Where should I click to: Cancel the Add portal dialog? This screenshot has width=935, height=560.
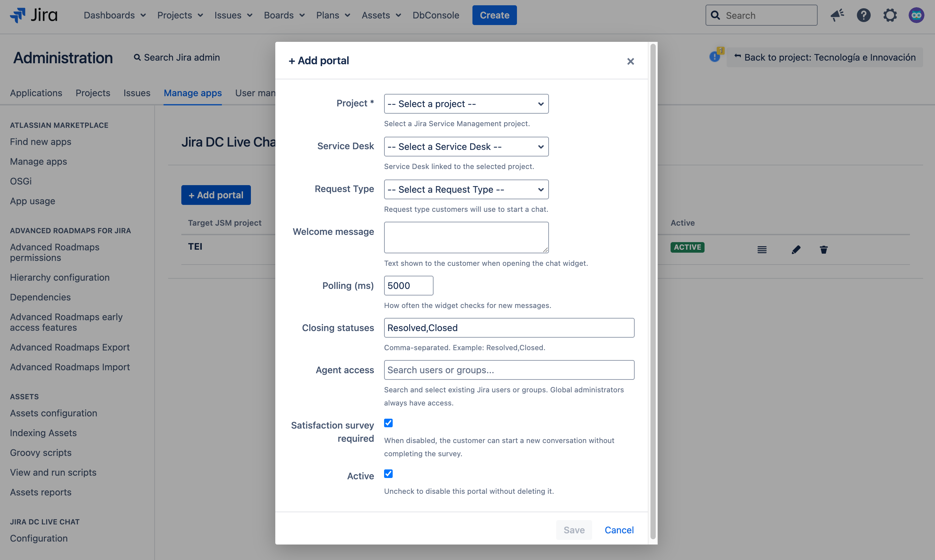point(619,530)
